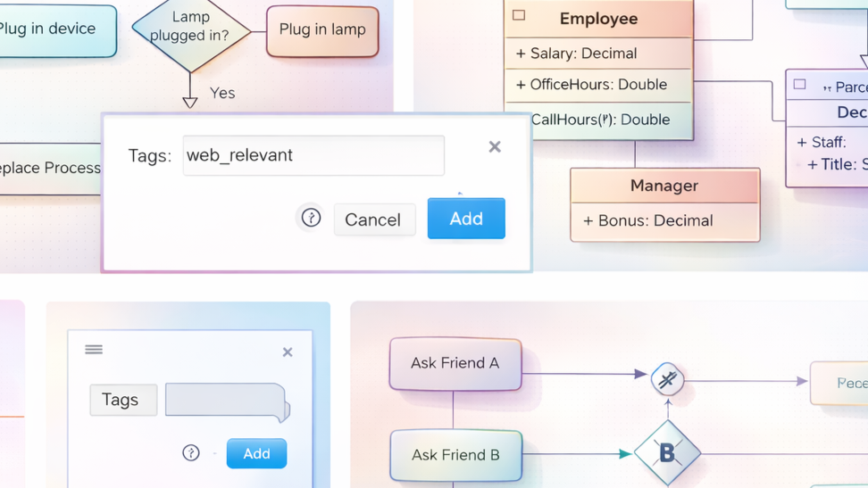The height and width of the screenshot is (488, 868).
Task: Click the empty tag field in the lower panel
Action: click(227, 401)
